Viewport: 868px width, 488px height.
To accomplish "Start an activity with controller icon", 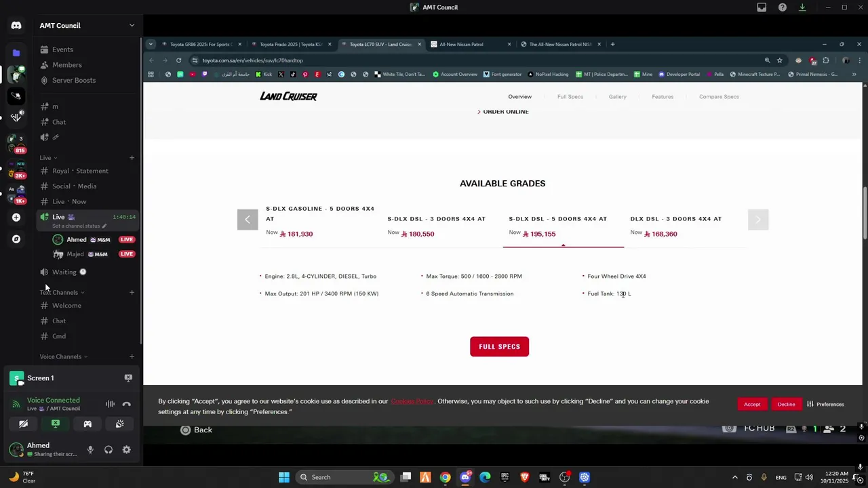I will 87,424.
